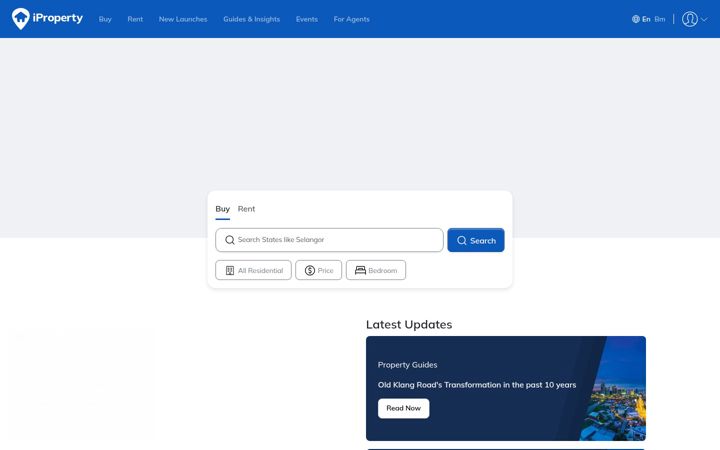Open the Rent menu in navigation bar
Viewport: 720px width, 450px height.
click(135, 19)
